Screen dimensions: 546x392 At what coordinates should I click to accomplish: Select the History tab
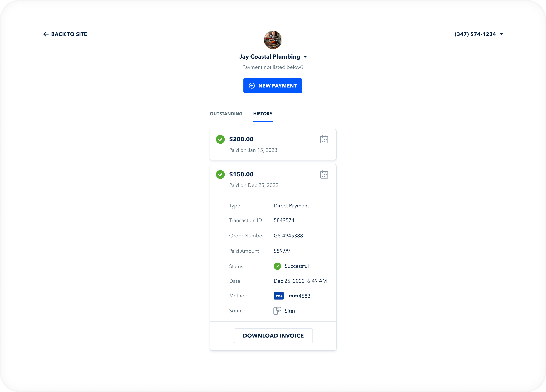point(263,114)
